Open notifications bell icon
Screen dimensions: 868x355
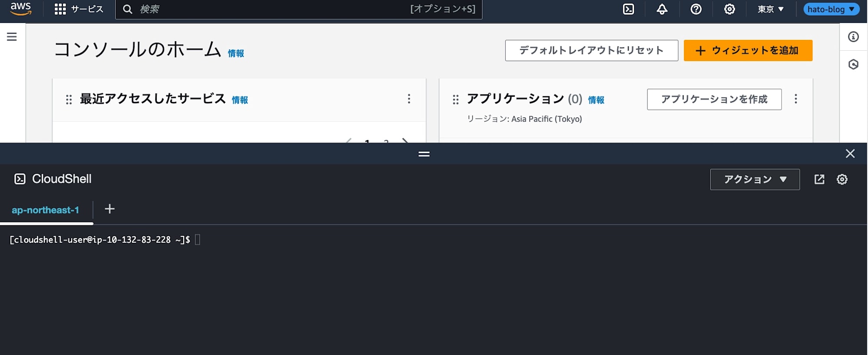[662, 9]
